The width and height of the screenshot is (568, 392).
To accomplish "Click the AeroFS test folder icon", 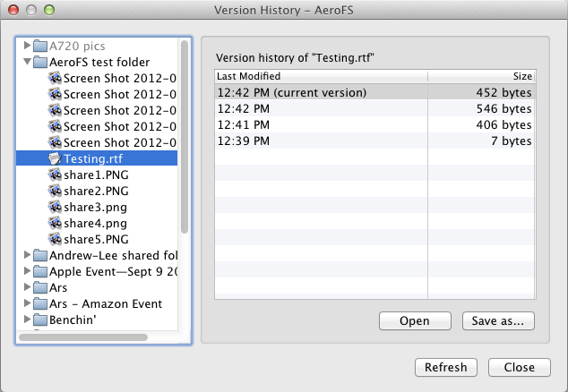I will (x=40, y=62).
